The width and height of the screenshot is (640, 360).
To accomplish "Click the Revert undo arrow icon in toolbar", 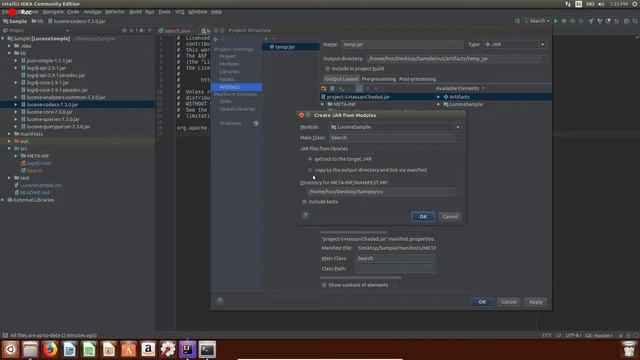I will click(x=617, y=21).
